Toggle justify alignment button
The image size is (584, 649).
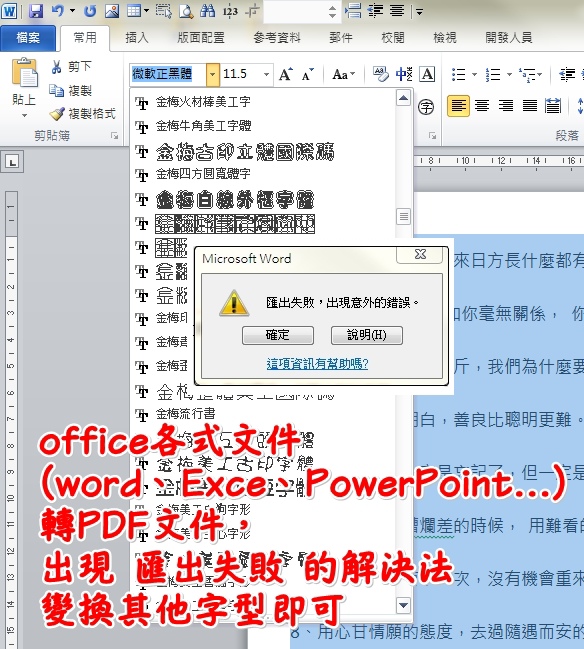click(529, 106)
